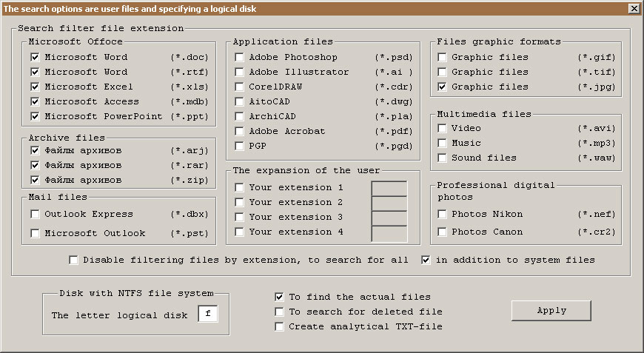Close the search options dialog
The image size is (644, 353).
pyautogui.click(x=634, y=8)
